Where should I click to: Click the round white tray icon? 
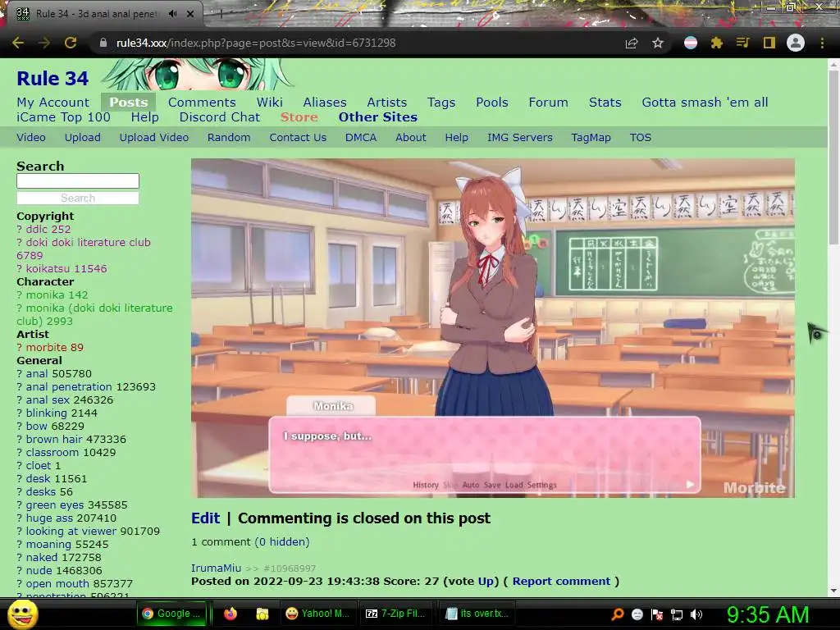pyautogui.click(x=637, y=614)
